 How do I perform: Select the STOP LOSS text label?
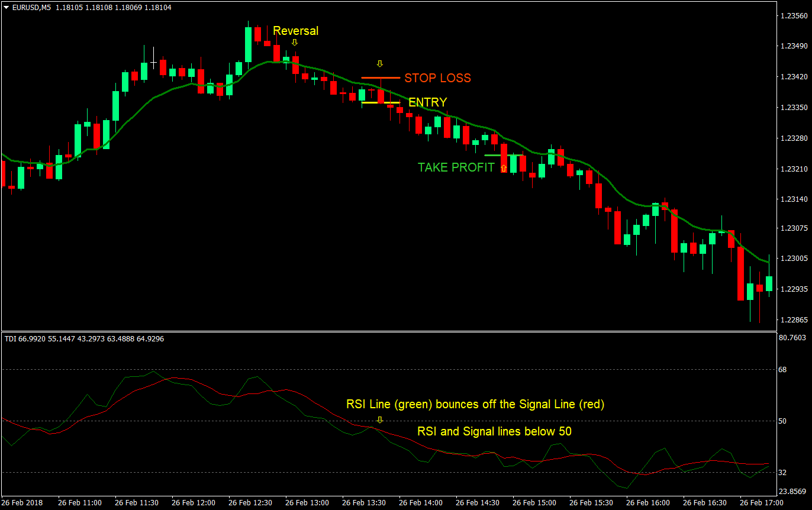pyautogui.click(x=438, y=78)
